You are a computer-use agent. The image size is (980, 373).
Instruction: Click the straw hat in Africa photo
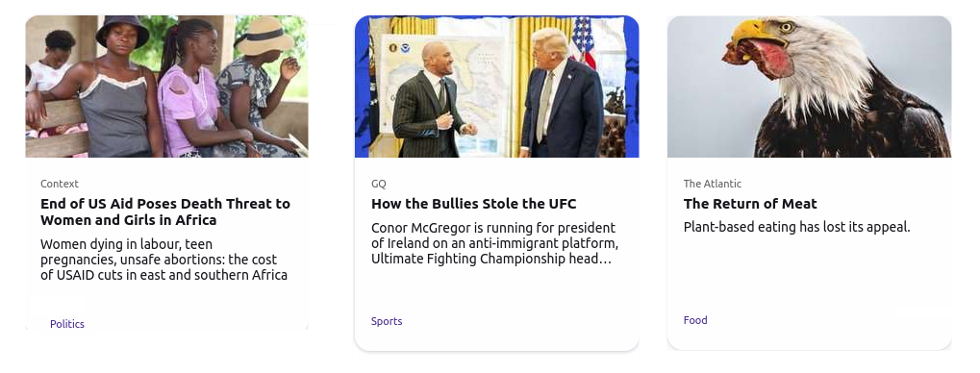[x=264, y=36]
